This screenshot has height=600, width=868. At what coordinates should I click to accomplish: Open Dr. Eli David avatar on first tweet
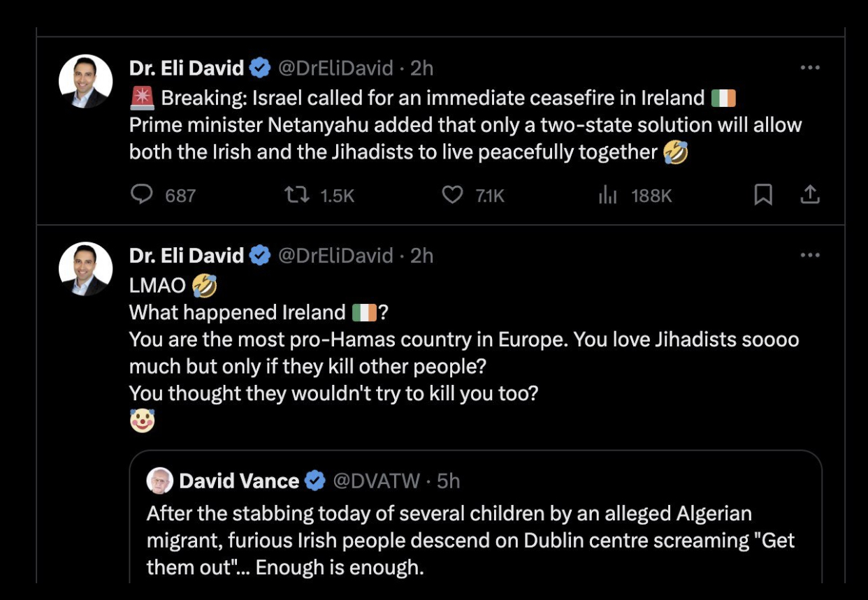pos(85,81)
